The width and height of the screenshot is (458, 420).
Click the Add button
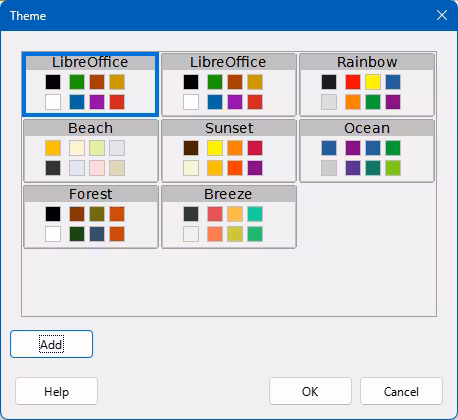click(x=51, y=344)
